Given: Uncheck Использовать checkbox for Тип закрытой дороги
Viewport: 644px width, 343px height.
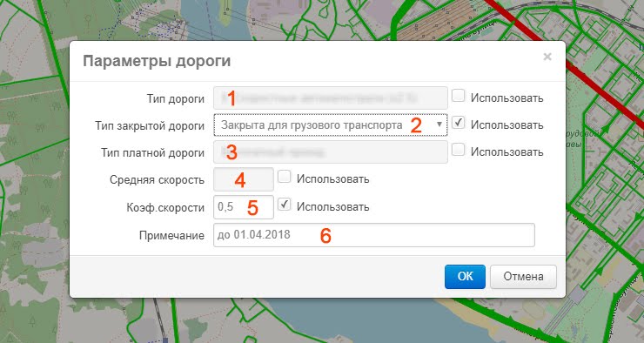Looking at the screenshot, I should tap(458, 123).
